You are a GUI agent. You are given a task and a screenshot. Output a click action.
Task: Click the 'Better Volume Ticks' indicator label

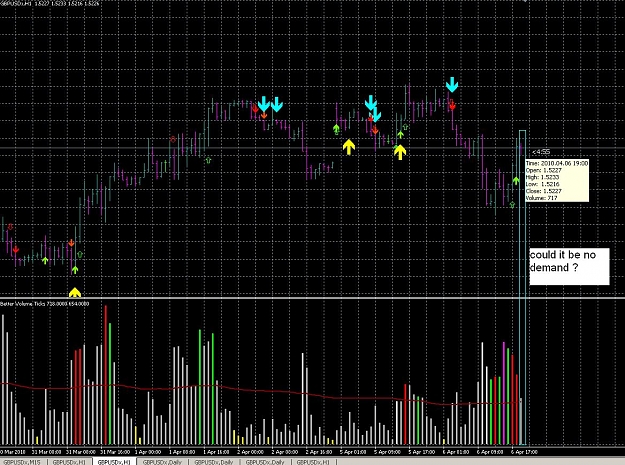coord(44,304)
